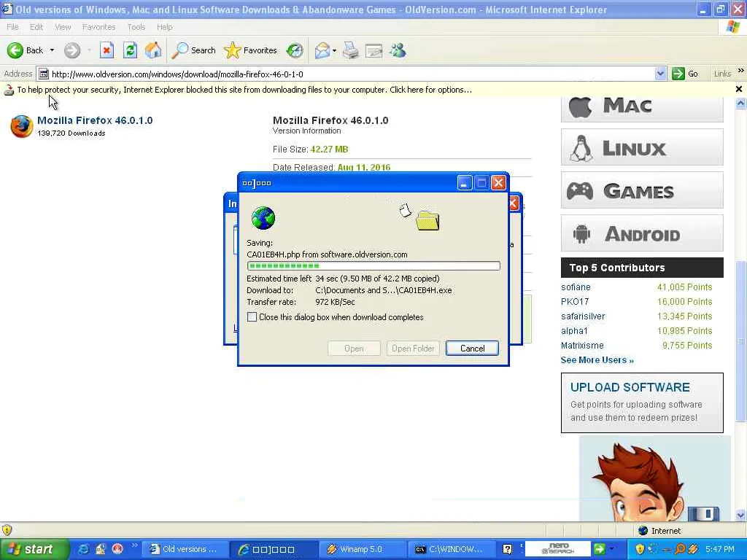Open the Linux category button

[642, 147]
